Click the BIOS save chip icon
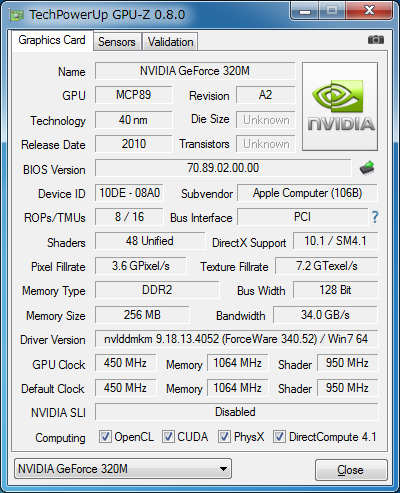This screenshot has width=400, height=493. 367,168
